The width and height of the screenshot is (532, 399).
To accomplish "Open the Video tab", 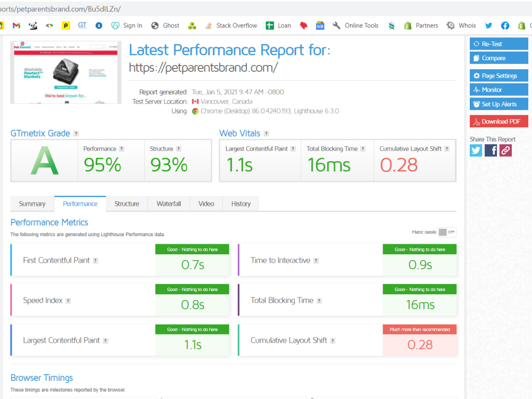I will pyautogui.click(x=206, y=204).
